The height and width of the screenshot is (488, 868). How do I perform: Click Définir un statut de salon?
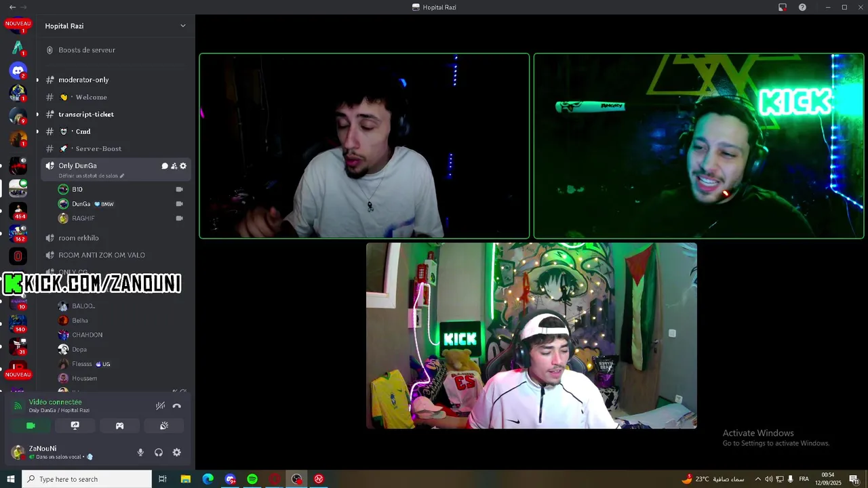(92, 176)
